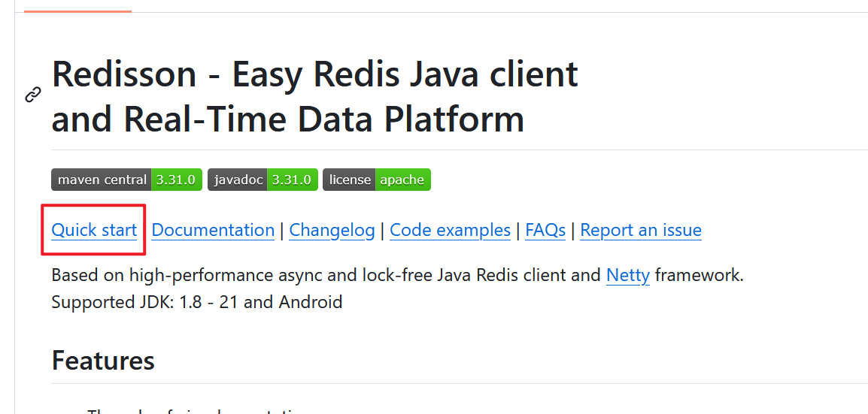Visit the FAQs link
Screen dimensions: 868x414
coord(545,230)
